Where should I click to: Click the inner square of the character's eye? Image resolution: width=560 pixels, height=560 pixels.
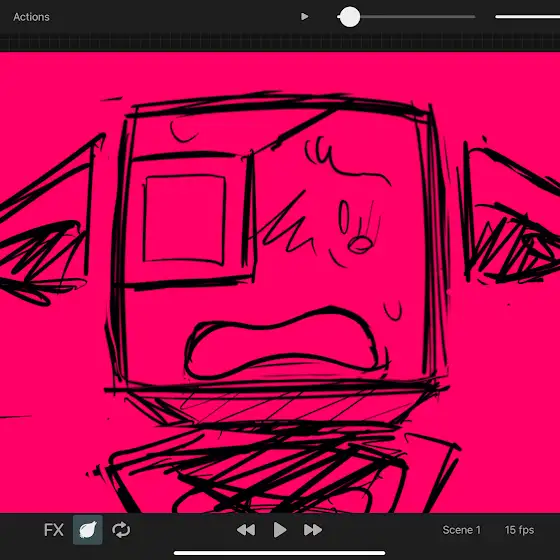click(x=184, y=219)
